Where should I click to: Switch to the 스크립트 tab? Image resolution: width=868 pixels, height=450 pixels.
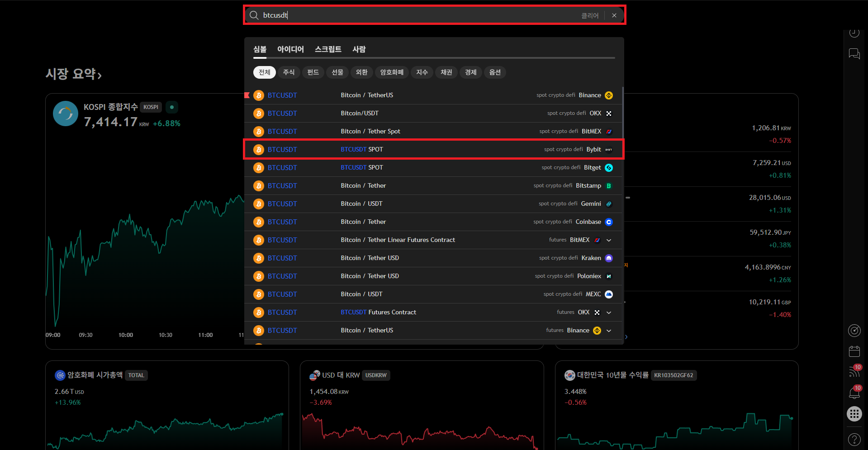(x=328, y=49)
